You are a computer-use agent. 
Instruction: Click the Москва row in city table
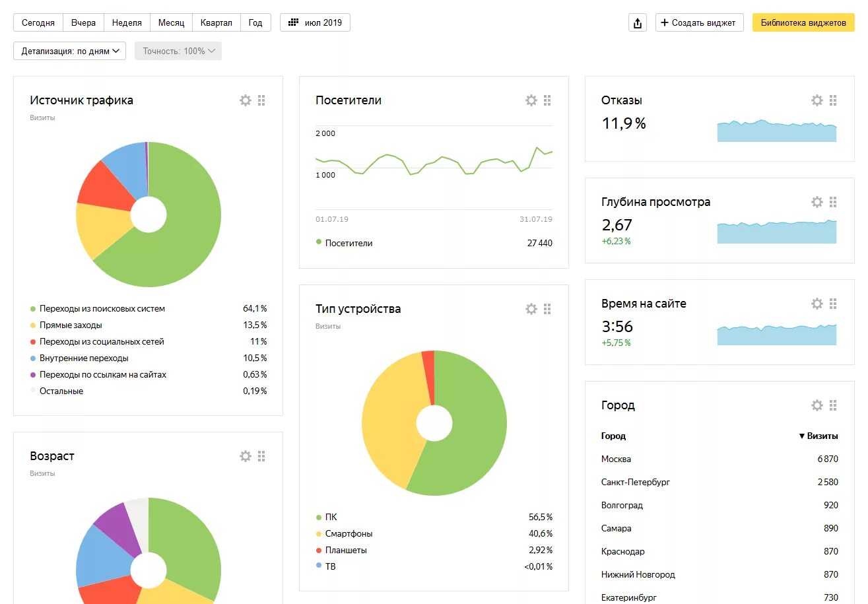click(719, 459)
